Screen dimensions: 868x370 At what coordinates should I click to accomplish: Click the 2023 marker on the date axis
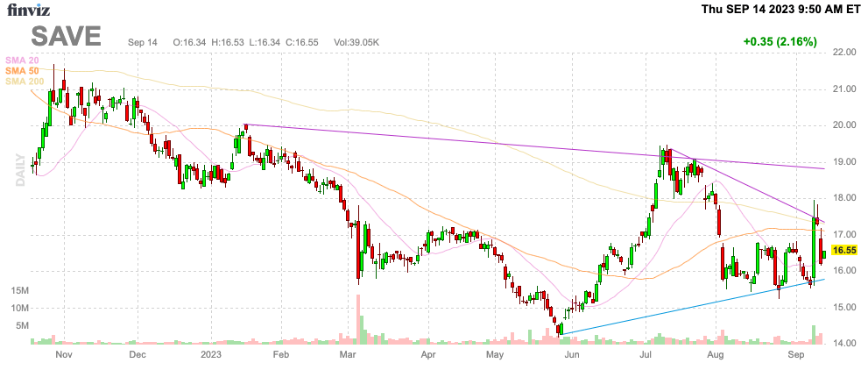(212, 354)
